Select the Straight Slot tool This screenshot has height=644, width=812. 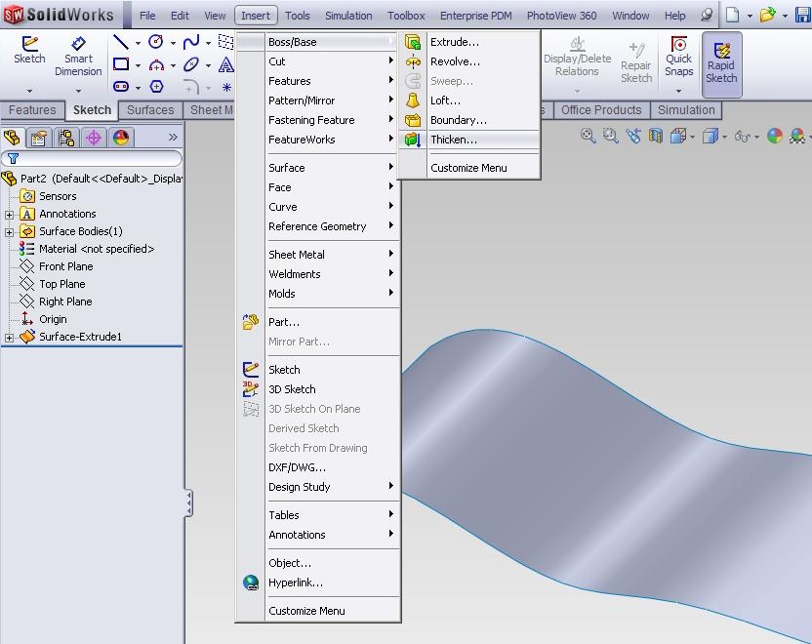121,87
